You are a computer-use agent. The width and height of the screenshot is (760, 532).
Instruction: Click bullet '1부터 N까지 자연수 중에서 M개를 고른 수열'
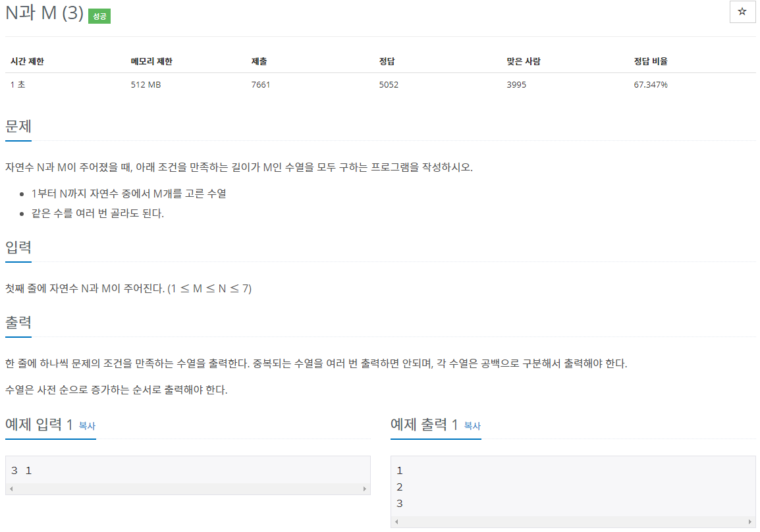tap(129, 194)
